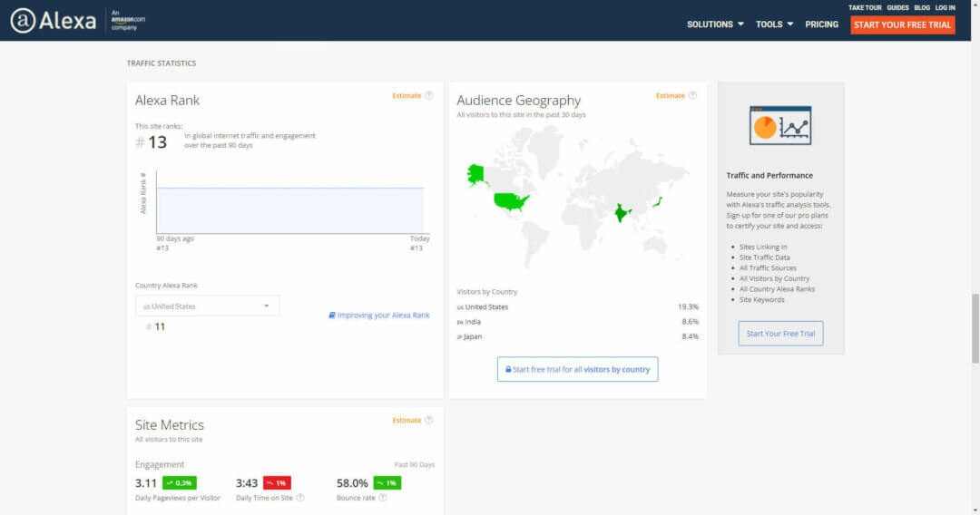Viewport: 980px width, 515px height.
Task: Open the Solutions dropdown menu
Action: pyautogui.click(x=715, y=24)
